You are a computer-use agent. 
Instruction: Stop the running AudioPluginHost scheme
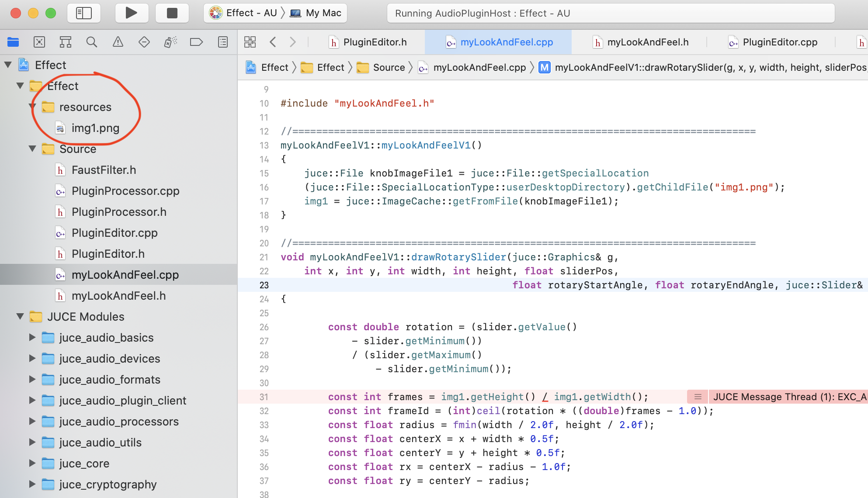coord(172,13)
